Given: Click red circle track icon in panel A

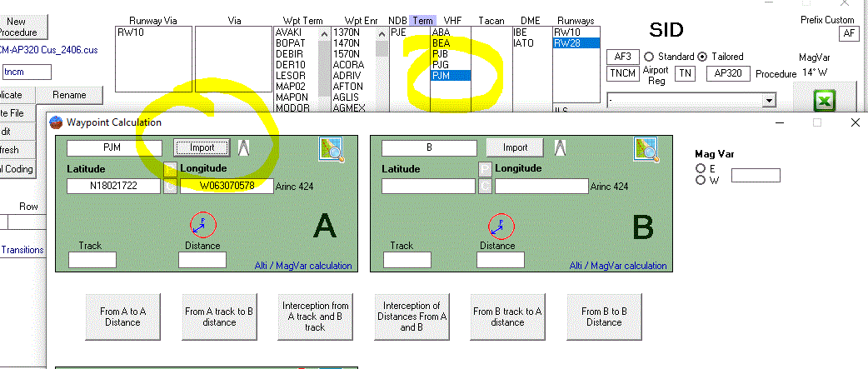Looking at the screenshot, I should point(202,225).
